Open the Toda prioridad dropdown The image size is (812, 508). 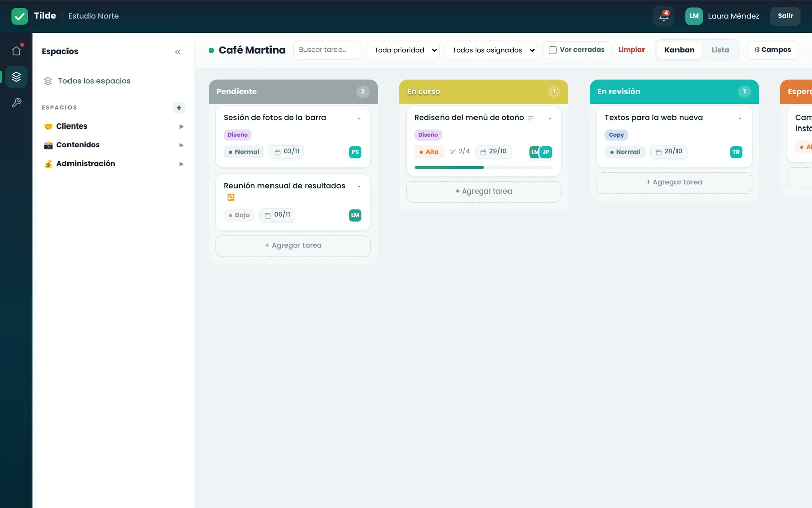pyautogui.click(x=403, y=50)
